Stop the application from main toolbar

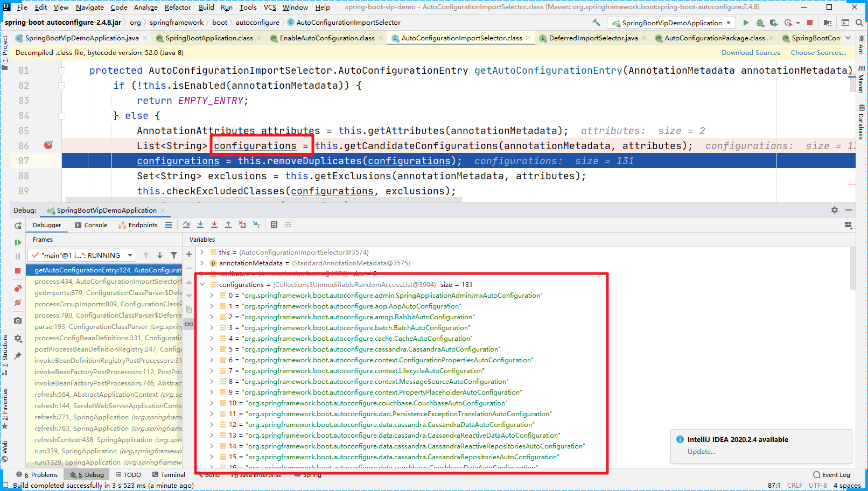click(x=810, y=23)
